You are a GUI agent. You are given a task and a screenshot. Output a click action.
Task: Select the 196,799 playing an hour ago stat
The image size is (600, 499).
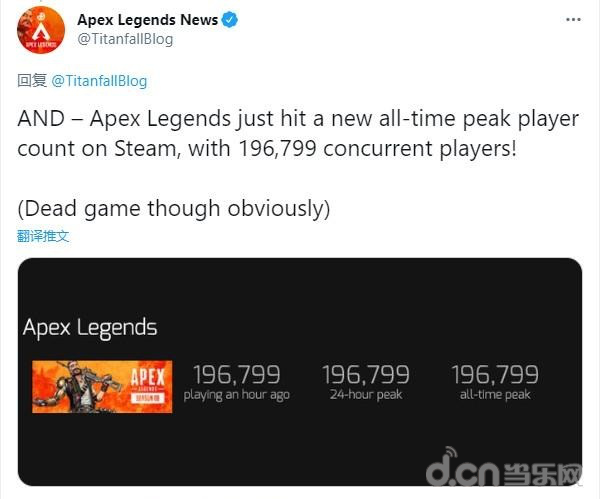(236, 382)
